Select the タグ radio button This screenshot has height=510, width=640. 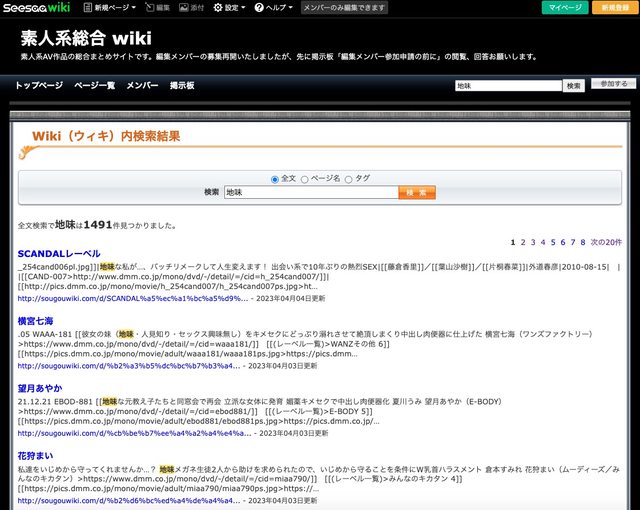(349, 179)
